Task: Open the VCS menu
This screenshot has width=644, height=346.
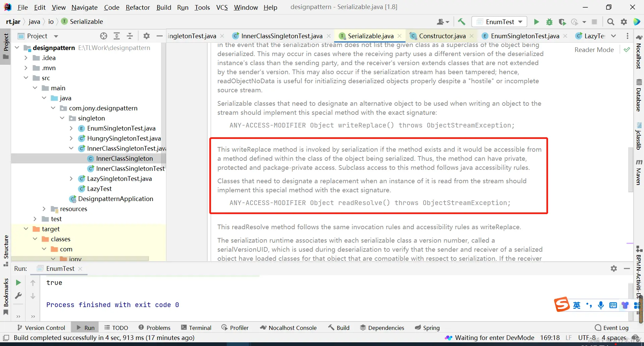Action: 222,7
